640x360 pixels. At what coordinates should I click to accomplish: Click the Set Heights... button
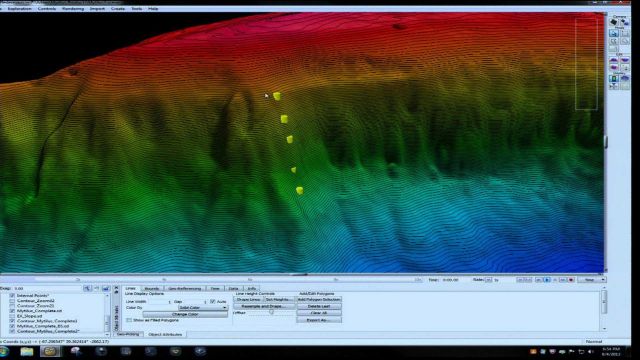[x=279, y=300]
